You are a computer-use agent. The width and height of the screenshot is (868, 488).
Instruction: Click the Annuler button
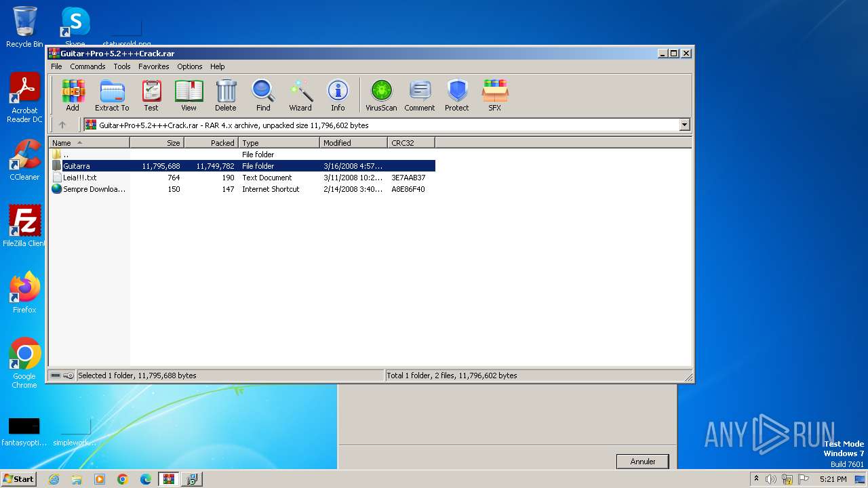pos(642,462)
